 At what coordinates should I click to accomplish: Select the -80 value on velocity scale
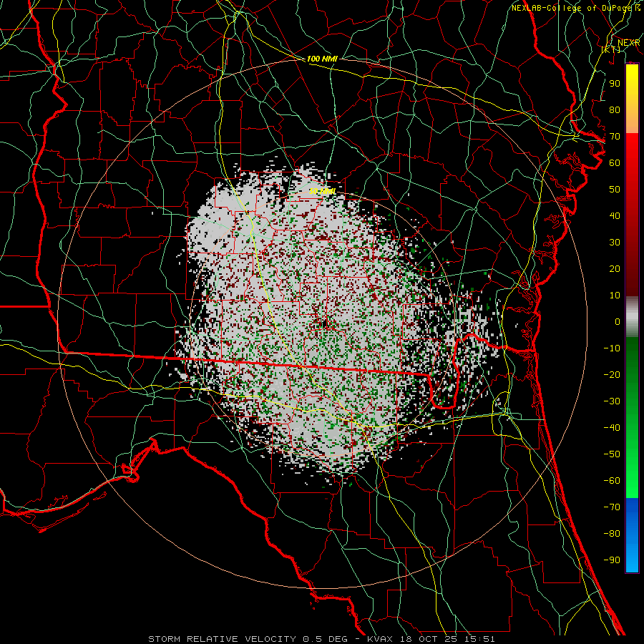click(x=612, y=534)
